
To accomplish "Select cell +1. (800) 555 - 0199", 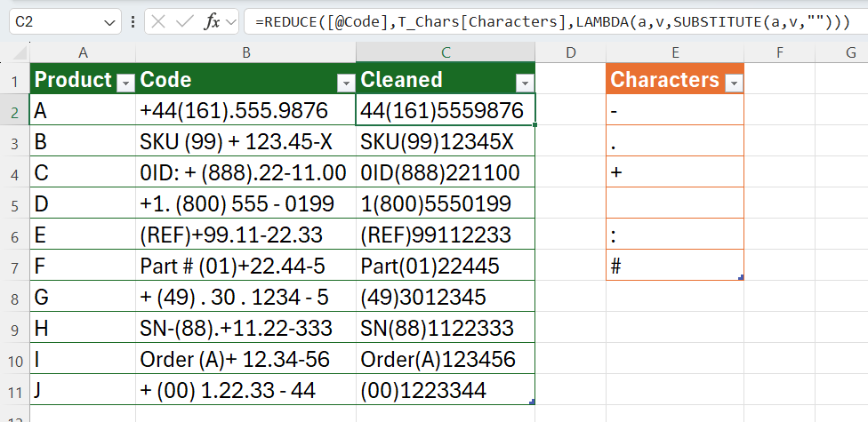I will click(x=246, y=203).
